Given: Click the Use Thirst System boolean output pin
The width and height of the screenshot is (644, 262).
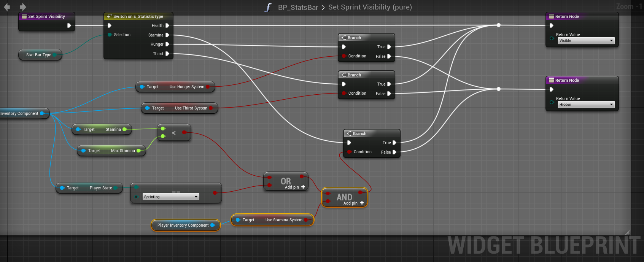Looking at the screenshot, I should pos(211,108).
